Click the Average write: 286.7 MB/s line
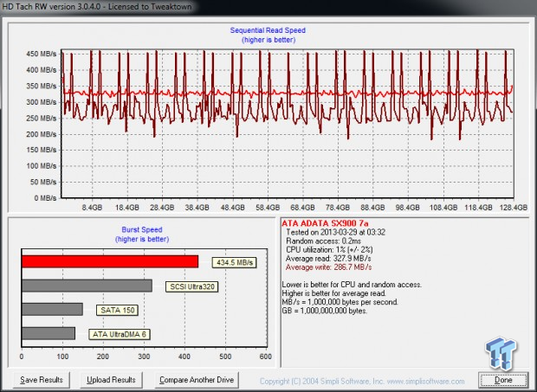The height and width of the screenshot is (392, 537). 328,267
